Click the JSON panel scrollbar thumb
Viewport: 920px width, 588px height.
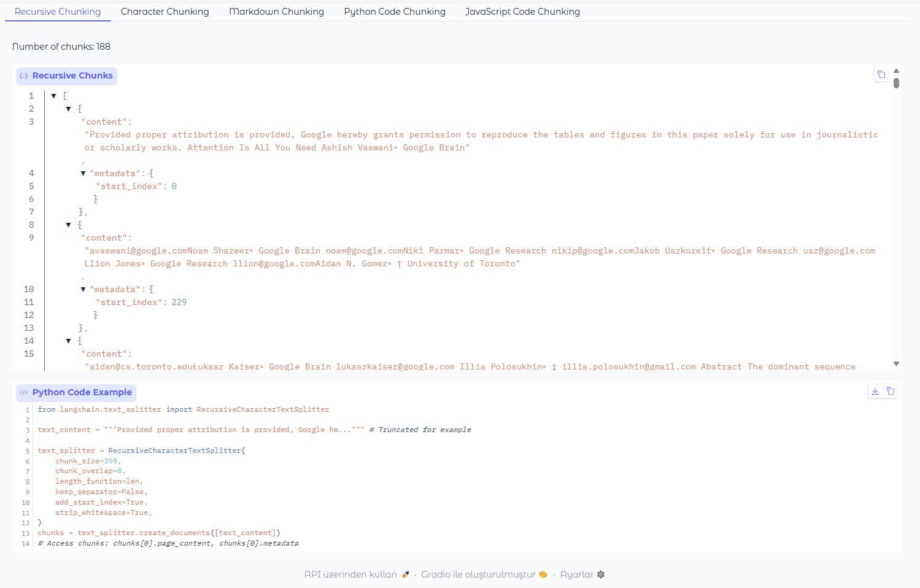pyautogui.click(x=896, y=83)
